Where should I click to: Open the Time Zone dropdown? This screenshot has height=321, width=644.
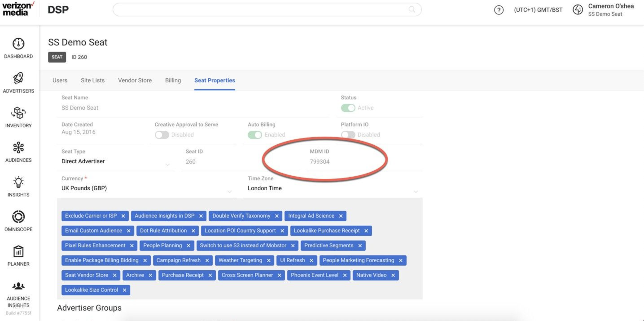pos(416,192)
